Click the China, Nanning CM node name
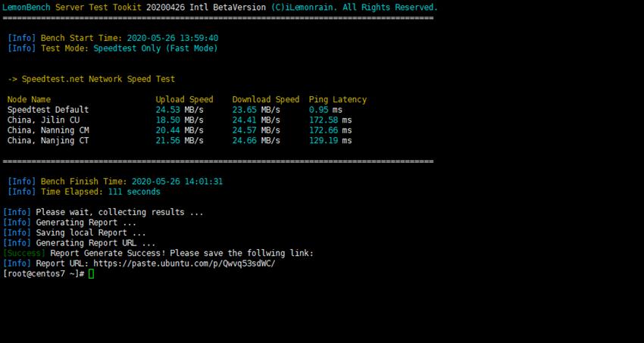 tap(48, 130)
